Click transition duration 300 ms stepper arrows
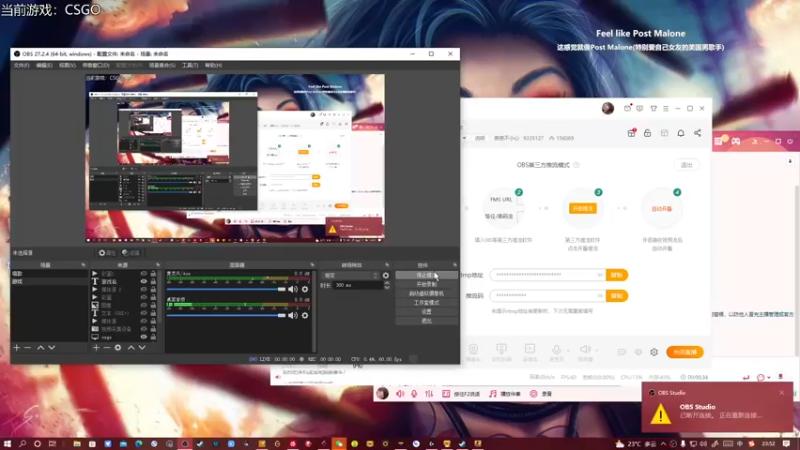This screenshot has width=800, height=450. pos(387,285)
